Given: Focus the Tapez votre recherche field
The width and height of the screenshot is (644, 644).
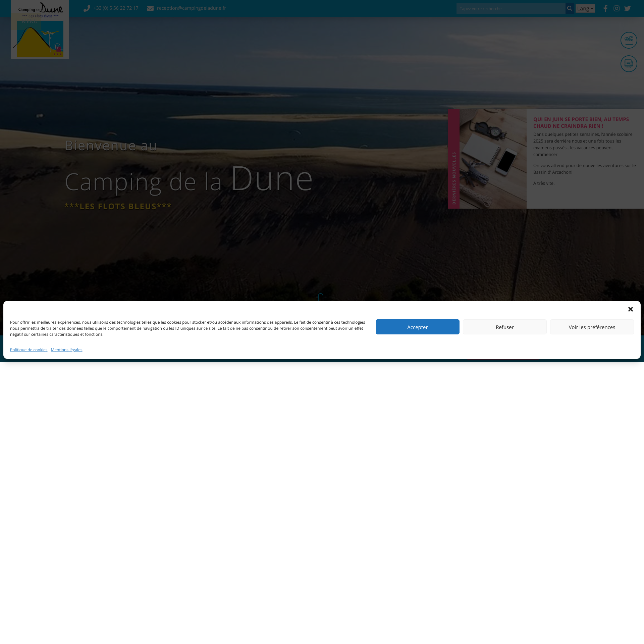Looking at the screenshot, I should tap(511, 8).
